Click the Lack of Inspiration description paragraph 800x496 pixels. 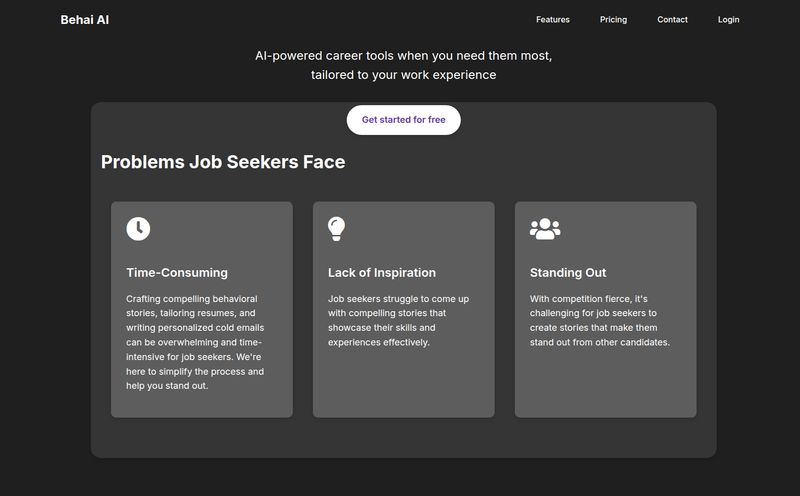point(398,320)
